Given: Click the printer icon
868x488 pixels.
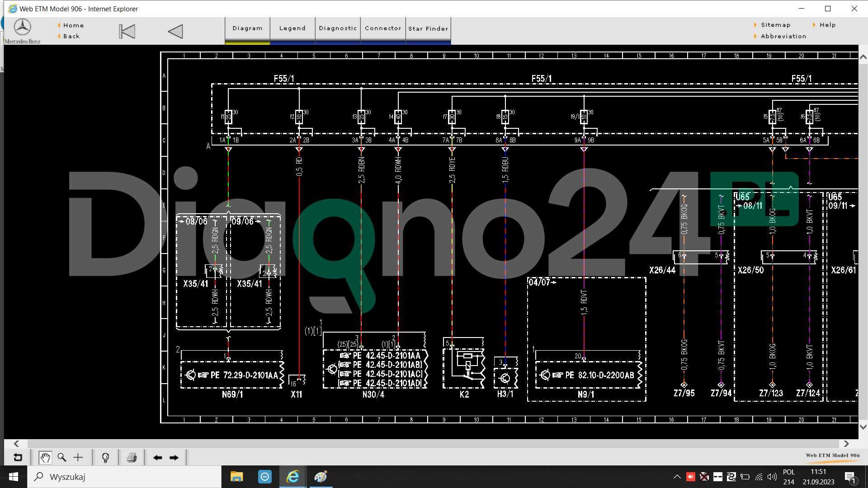Looking at the screenshot, I should (x=132, y=457).
